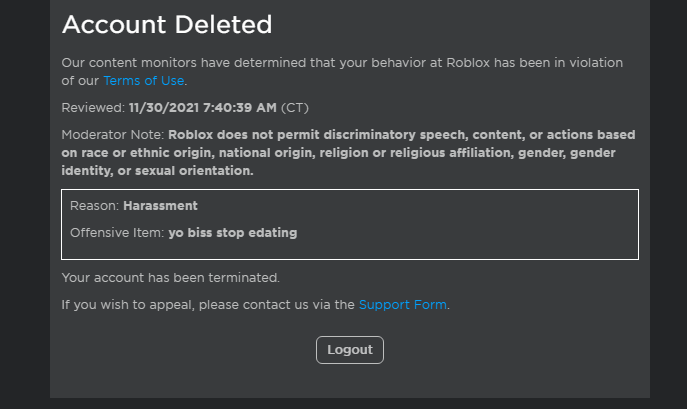This screenshot has height=409, width=687.
Task: Click the "gender identity, or sexual orientation" line
Action: tap(160, 171)
